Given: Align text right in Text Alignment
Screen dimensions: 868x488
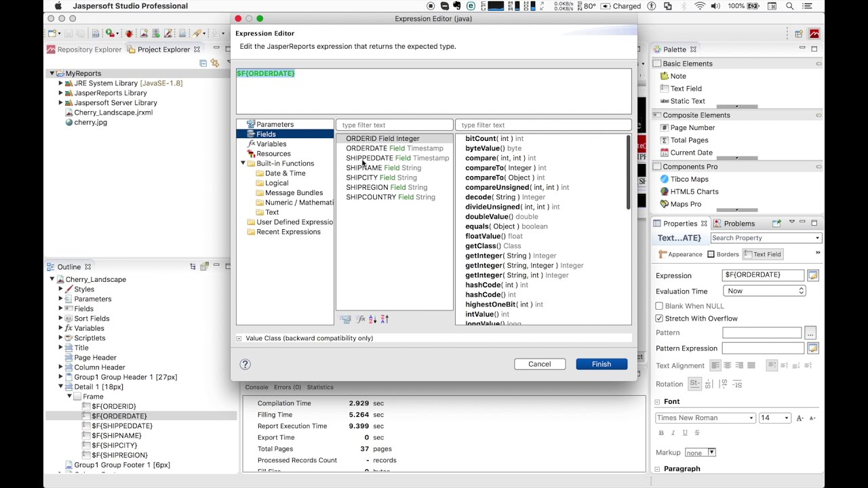Looking at the screenshot, I should 739,365.
